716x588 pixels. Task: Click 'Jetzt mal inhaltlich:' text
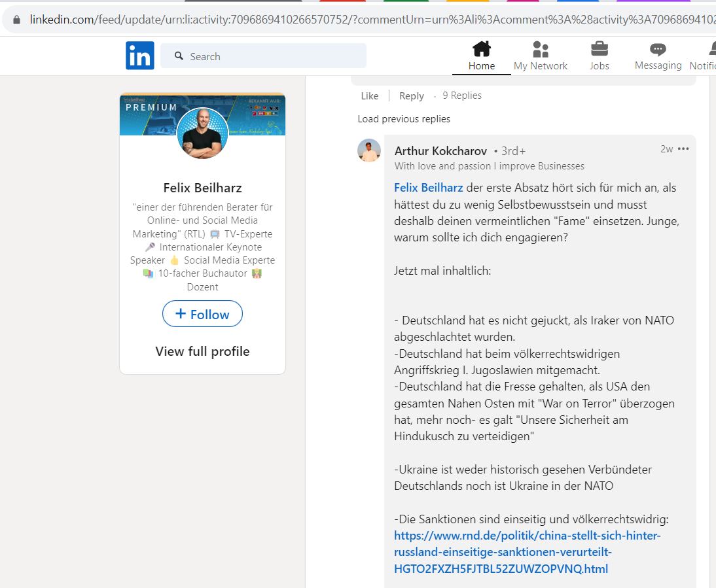(442, 271)
